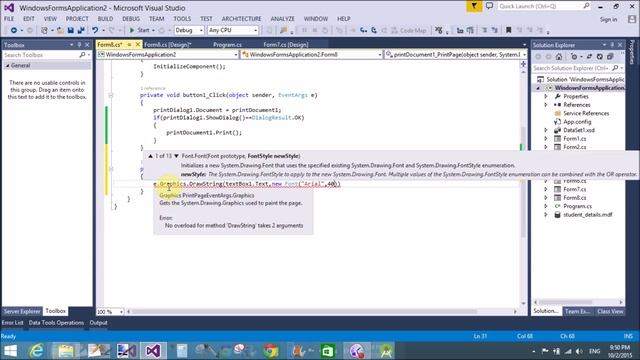The image size is (640, 360).
Task: Open the FILE menu
Action: [x=9, y=19]
